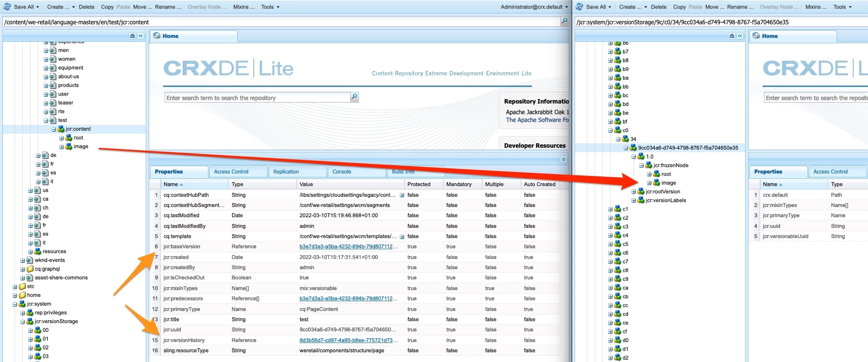The height and width of the screenshot is (362, 868).
Task: Open the Administrator@crx.default user dropdown
Action: 534,7
